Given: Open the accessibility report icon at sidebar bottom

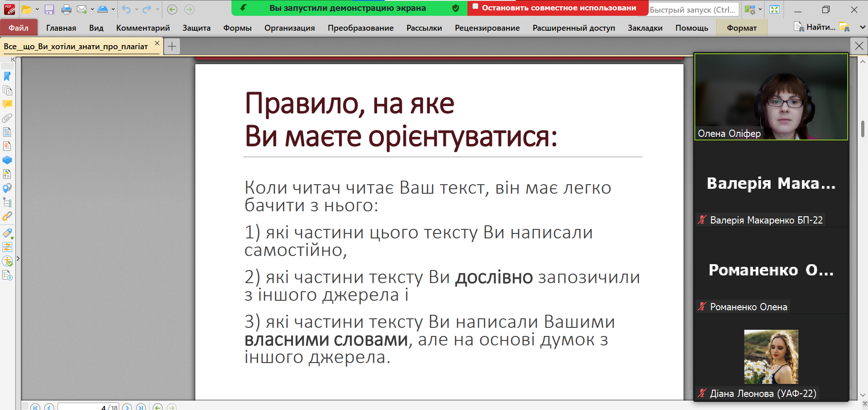Looking at the screenshot, I should (7, 275).
